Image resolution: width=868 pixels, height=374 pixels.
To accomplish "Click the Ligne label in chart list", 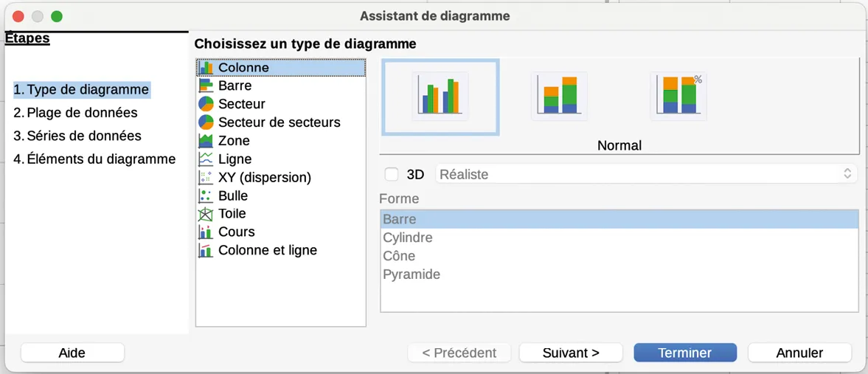I will pos(235,159).
